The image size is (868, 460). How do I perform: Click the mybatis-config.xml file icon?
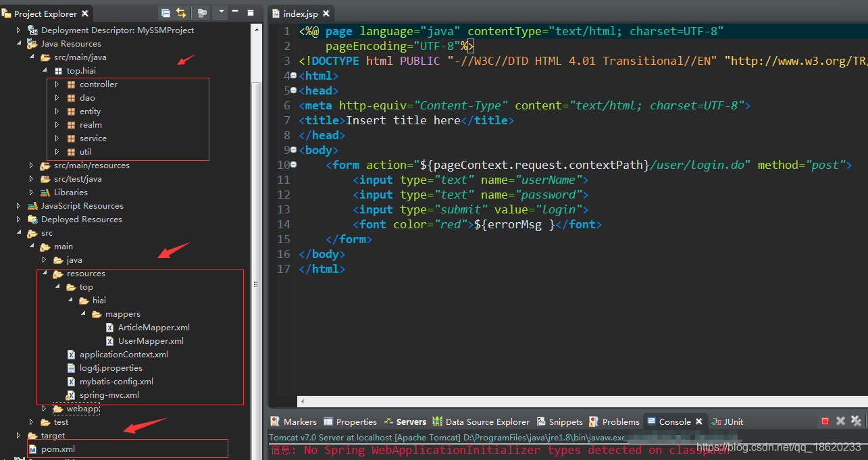coord(72,382)
